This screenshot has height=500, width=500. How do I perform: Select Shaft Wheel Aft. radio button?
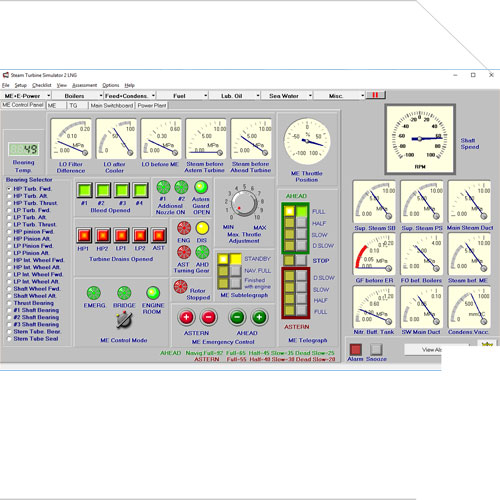pyautogui.click(x=9, y=296)
